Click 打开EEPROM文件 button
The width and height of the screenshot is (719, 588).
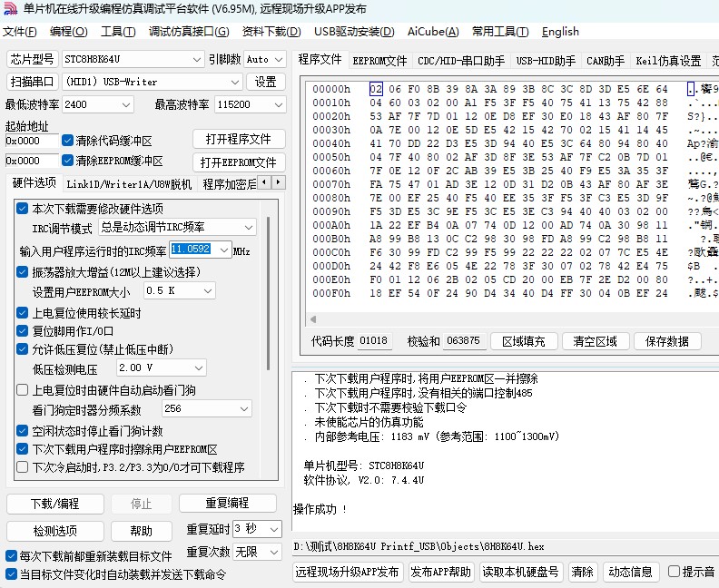click(x=239, y=162)
